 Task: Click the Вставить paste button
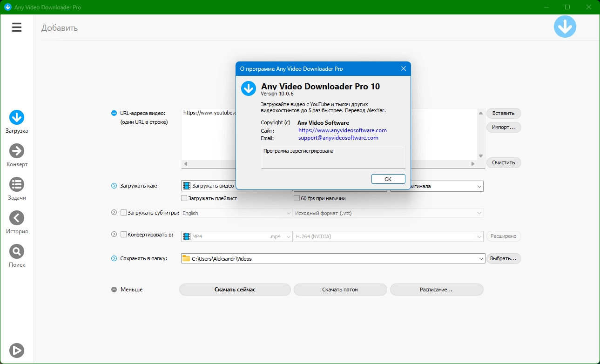click(504, 113)
